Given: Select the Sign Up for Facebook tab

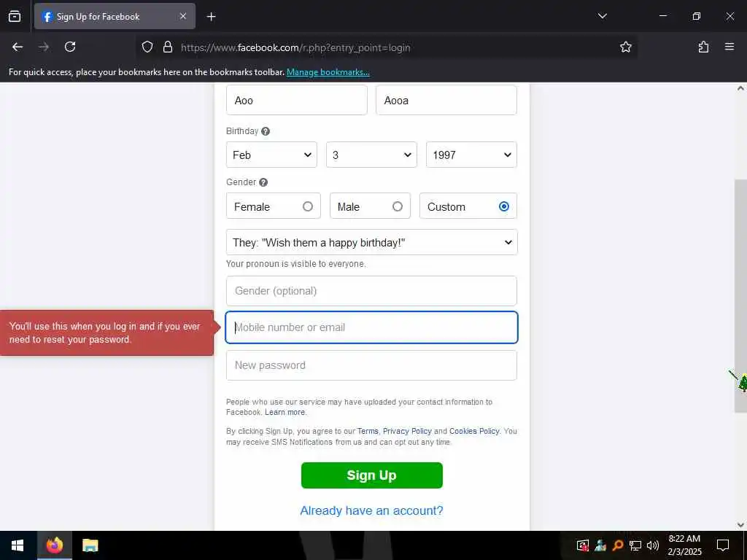Looking at the screenshot, I should click(x=115, y=16).
